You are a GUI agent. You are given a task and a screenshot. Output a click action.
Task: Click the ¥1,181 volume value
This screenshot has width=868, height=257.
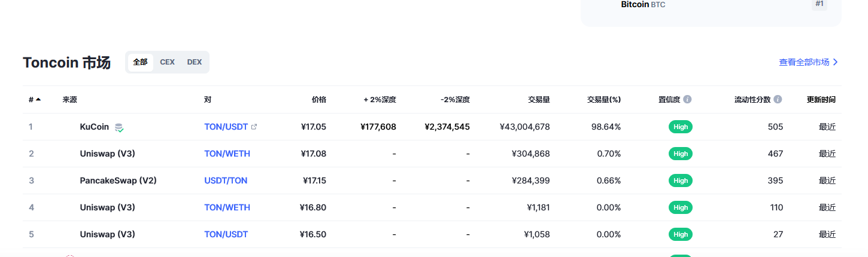point(538,207)
